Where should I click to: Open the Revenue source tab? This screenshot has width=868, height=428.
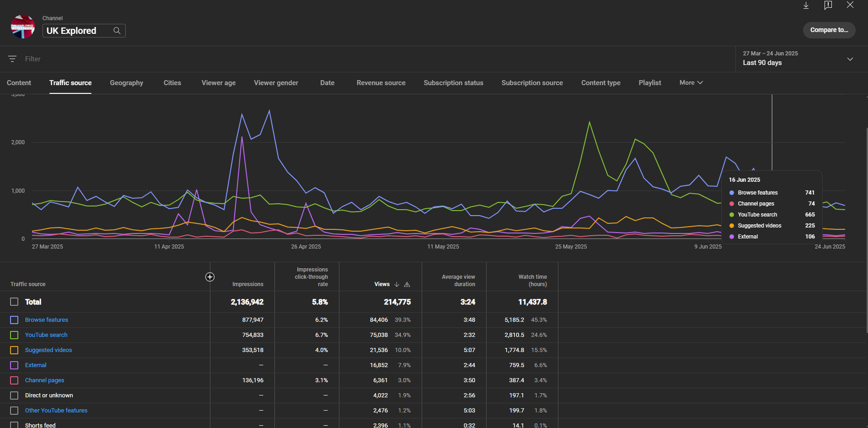[x=381, y=83]
